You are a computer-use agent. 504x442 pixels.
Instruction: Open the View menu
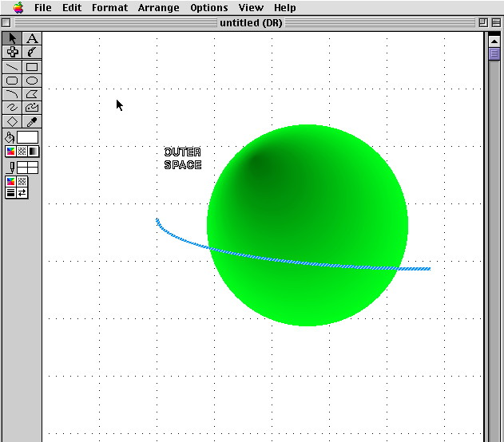(251, 7)
